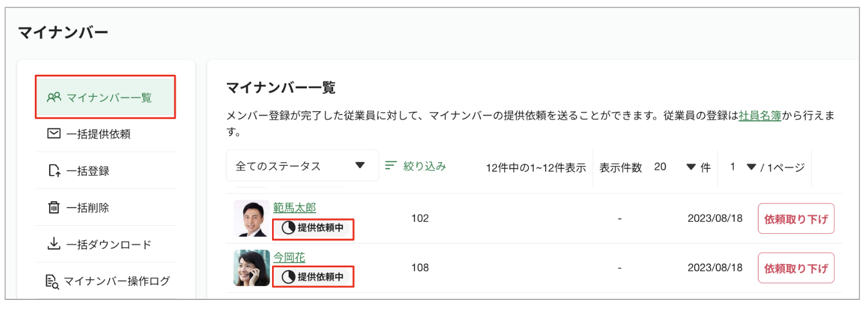Click the envelope icon for 一括提供依頼
This screenshot has height=309, width=868.
[x=53, y=134]
